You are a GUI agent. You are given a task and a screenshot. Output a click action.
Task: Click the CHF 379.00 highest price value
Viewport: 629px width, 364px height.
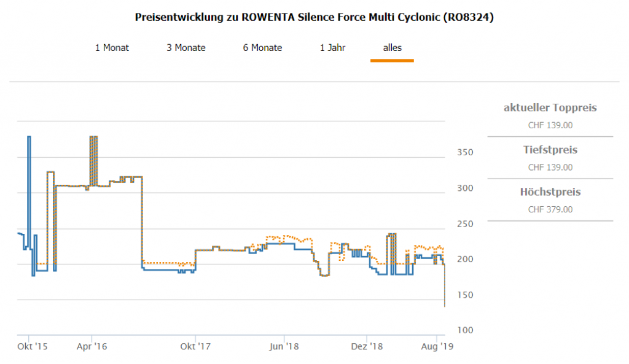point(550,209)
